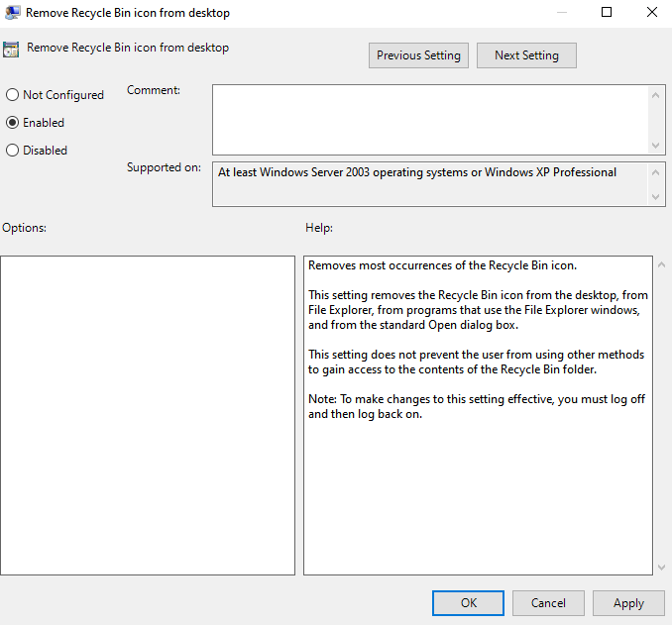This screenshot has height=625, width=672.
Task: Click the Supported on scroll up arrow
Action: click(655, 172)
